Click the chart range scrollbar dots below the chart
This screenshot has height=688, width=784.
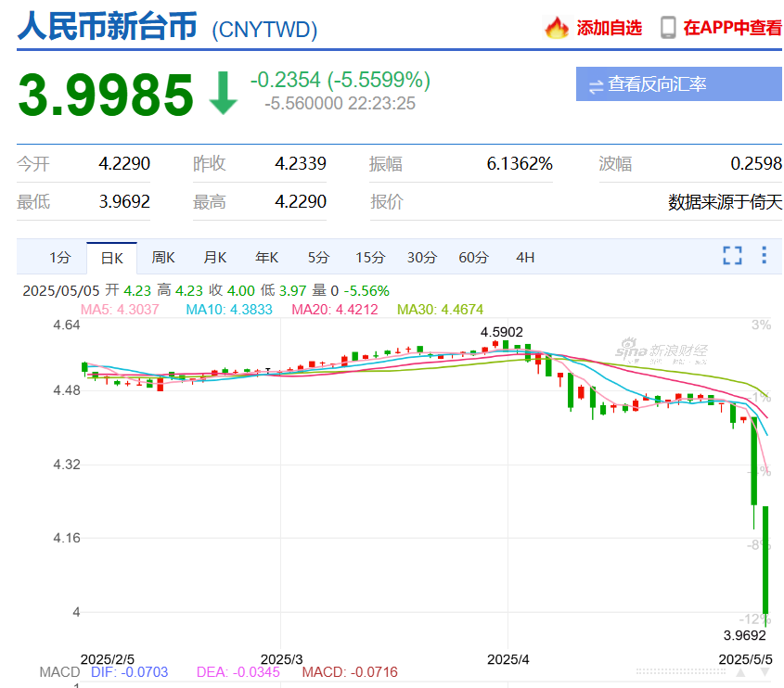[681, 672]
